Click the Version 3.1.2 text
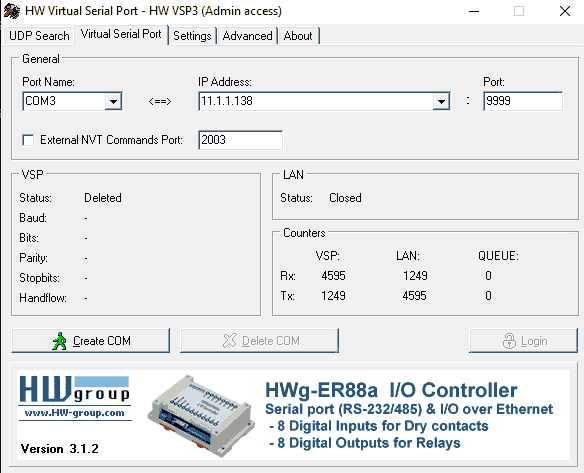Viewport: 584px width, 473px height. coord(60,449)
